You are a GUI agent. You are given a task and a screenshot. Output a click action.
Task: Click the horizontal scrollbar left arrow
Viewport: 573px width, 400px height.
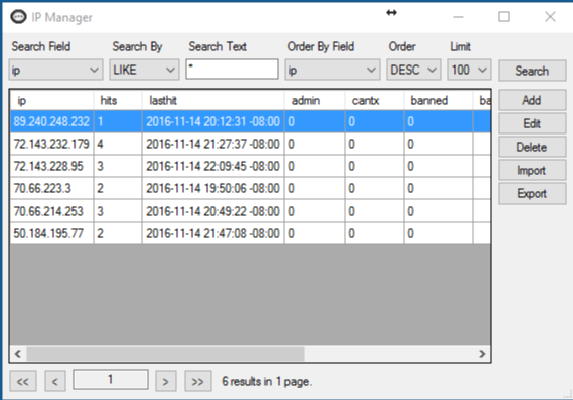pyautogui.click(x=18, y=354)
